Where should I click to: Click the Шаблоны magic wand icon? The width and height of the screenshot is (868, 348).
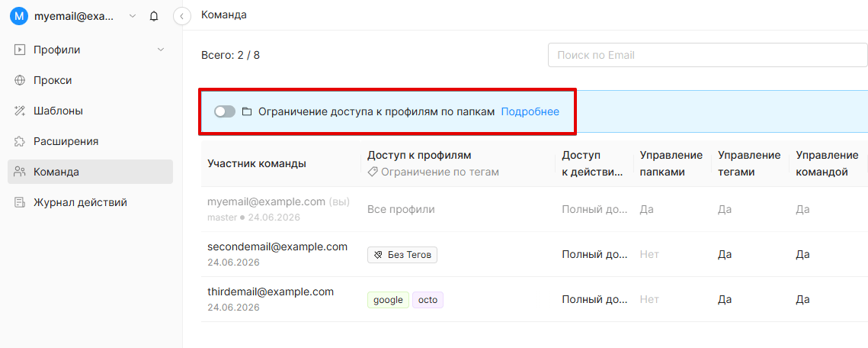pos(20,111)
